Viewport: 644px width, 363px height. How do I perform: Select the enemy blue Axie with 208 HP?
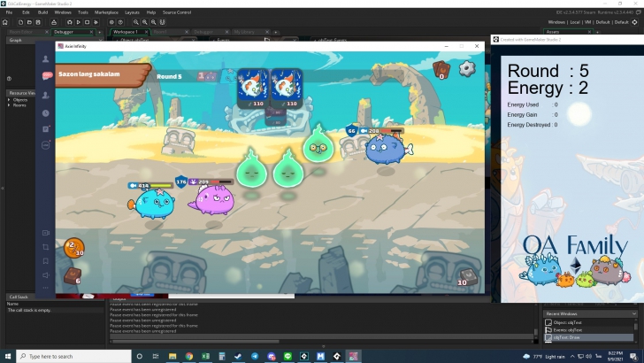coord(387,149)
